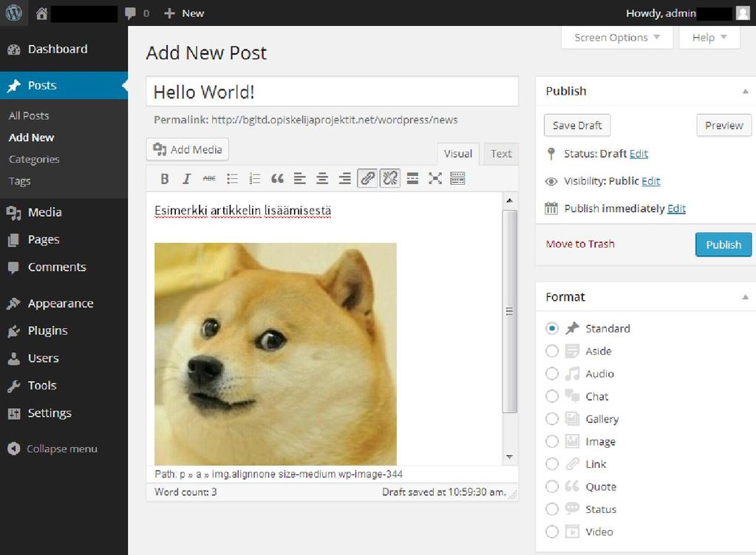Apply blockquote formatting
756x555 pixels.
pos(277,179)
